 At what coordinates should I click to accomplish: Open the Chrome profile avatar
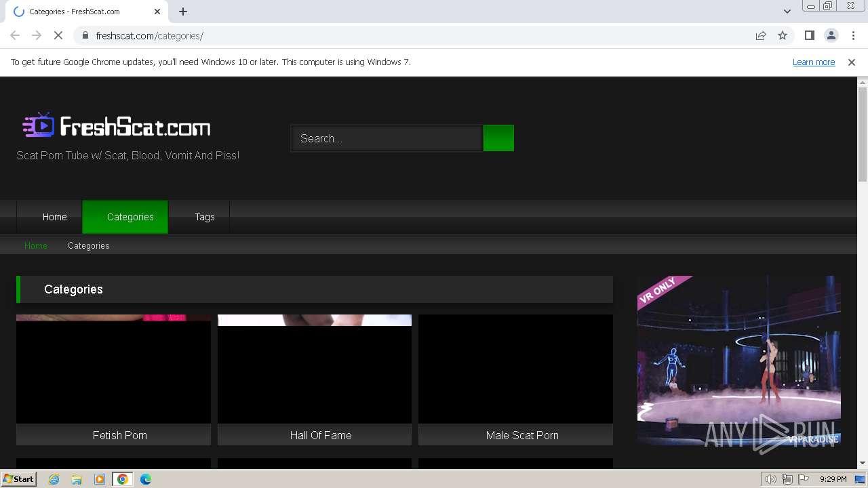point(831,35)
